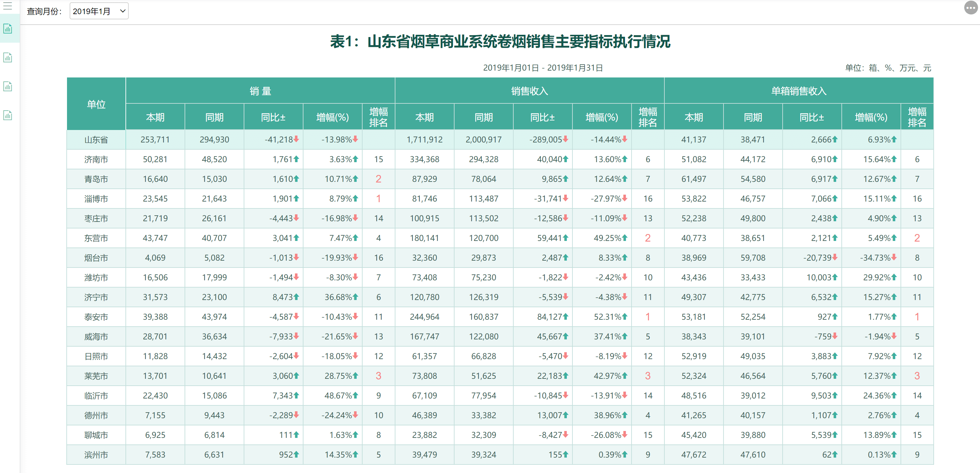This screenshot has height=473, width=980.
Task: Click the 滨州市 bottom row
Action: click(x=96, y=455)
